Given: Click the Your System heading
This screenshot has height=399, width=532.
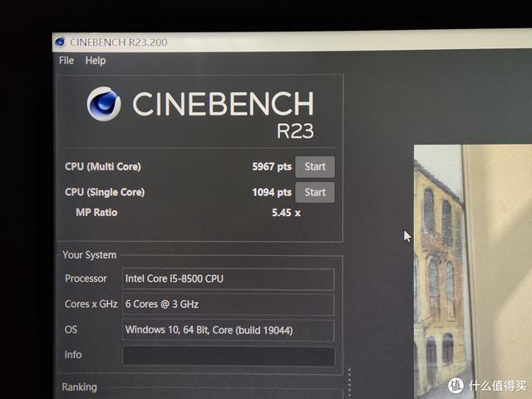Looking at the screenshot, I should pyautogui.click(x=90, y=255).
